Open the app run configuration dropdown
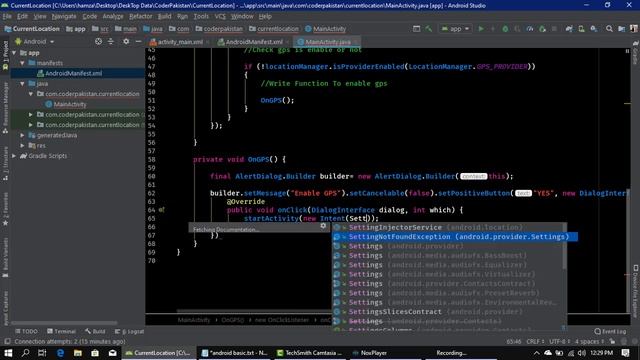This screenshot has height=360, width=640. coord(455,29)
